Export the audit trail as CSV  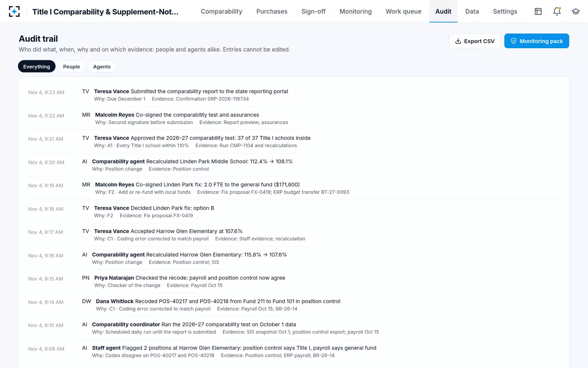(x=475, y=41)
